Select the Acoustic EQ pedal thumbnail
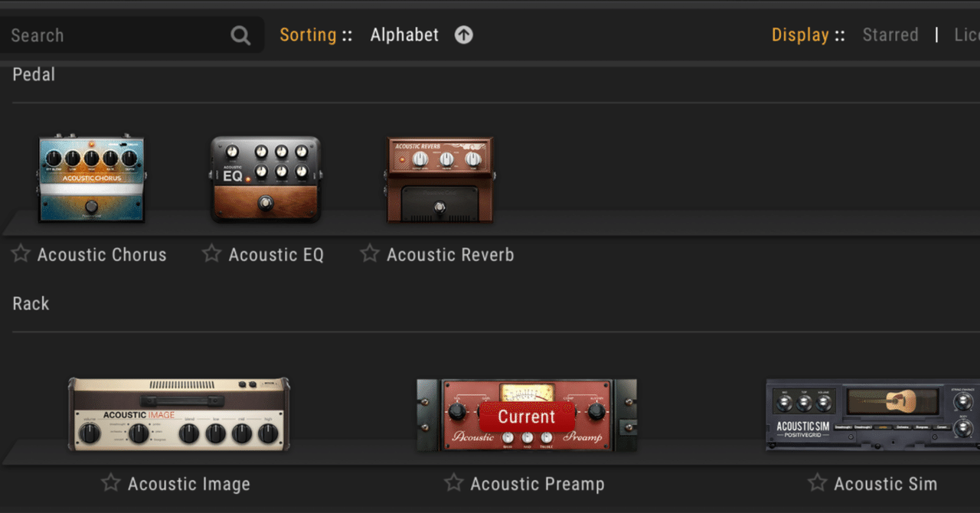This screenshot has width=980, height=513. (265, 179)
